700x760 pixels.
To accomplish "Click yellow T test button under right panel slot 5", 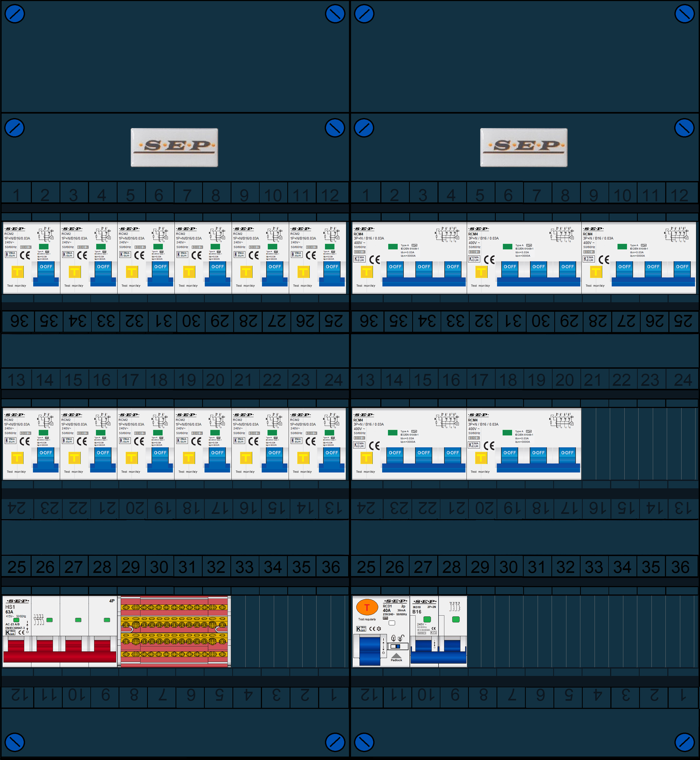I will click(481, 272).
